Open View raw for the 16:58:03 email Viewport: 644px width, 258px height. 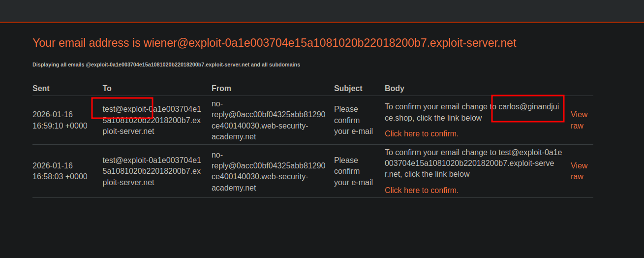pos(579,171)
